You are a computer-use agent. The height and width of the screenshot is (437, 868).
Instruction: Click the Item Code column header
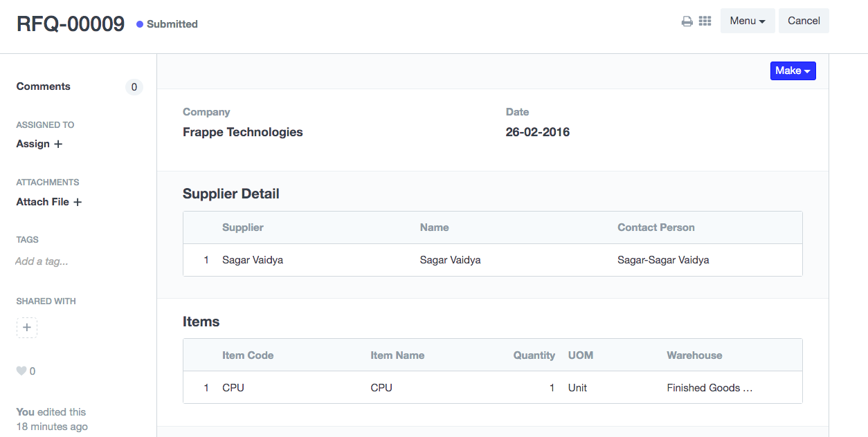coord(248,355)
